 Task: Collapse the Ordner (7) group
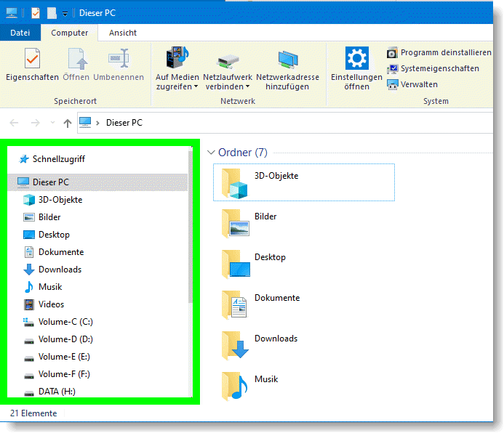[x=212, y=153]
